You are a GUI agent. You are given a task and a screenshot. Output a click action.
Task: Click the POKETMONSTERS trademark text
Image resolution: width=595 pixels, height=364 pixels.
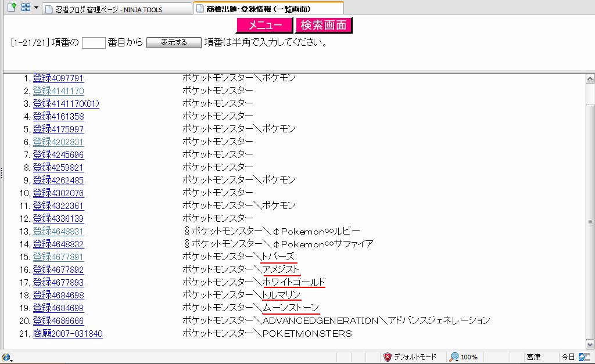pyautogui.click(x=307, y=334)
